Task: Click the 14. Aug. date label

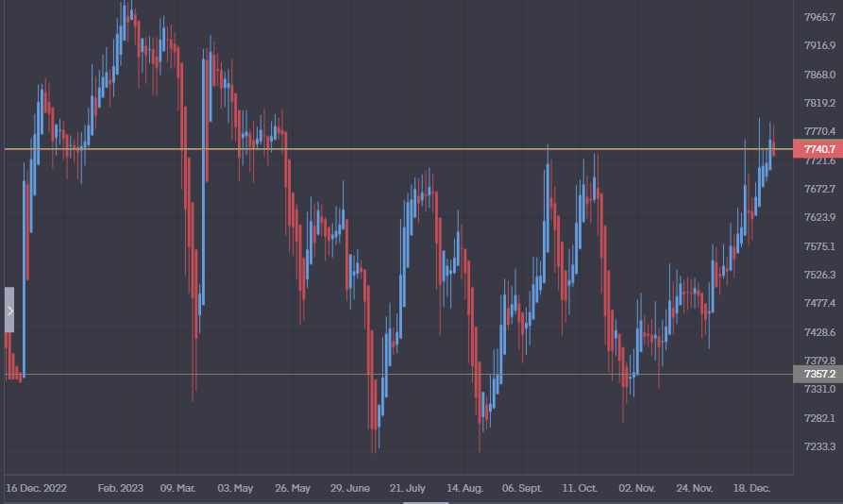Action: (x=464, y=488)
